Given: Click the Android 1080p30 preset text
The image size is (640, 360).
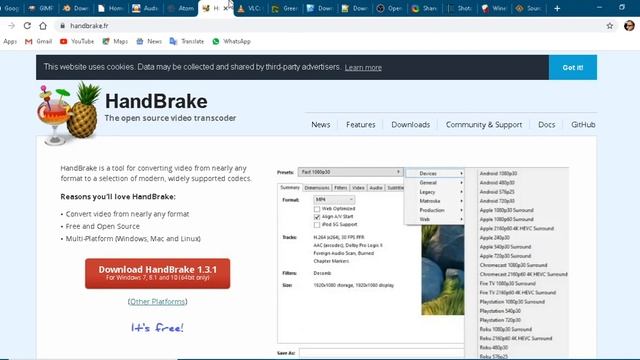Looking at the screenshot, I should pos(498,173).
